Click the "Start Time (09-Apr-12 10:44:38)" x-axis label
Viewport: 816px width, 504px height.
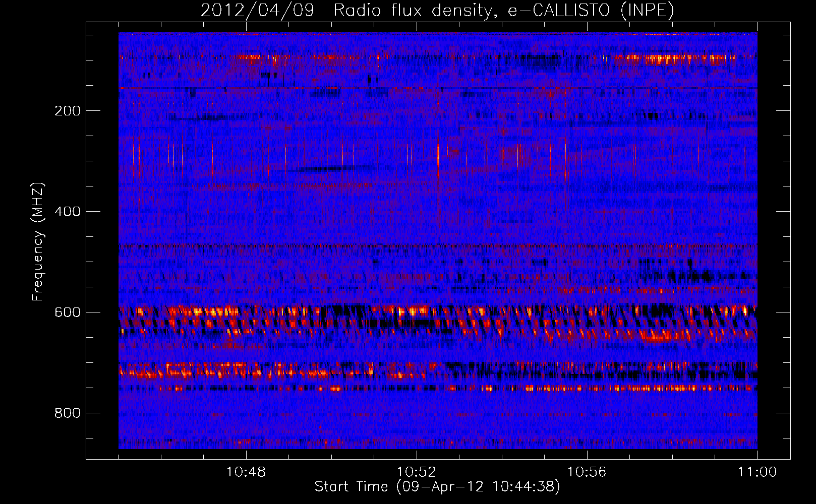437,487
